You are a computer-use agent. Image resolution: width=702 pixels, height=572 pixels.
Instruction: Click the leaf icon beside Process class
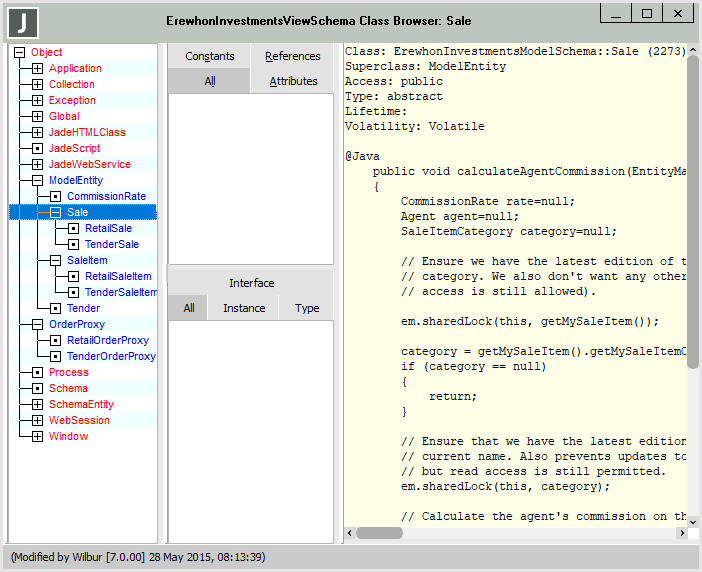pos(37,373)
